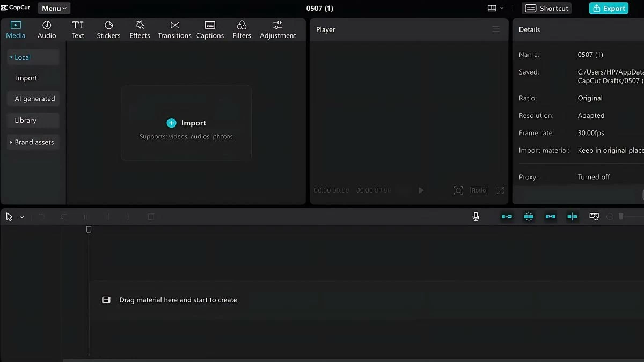
Task: Select the Effects tab icon
Action: tap(140, 25)
